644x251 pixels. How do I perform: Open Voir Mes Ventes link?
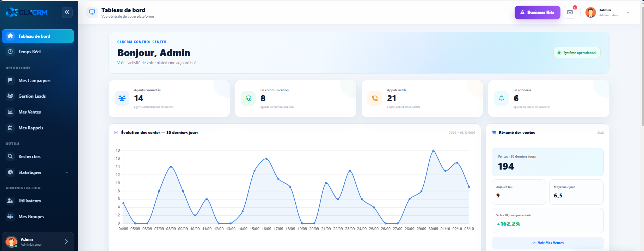[x=548, y=243]
